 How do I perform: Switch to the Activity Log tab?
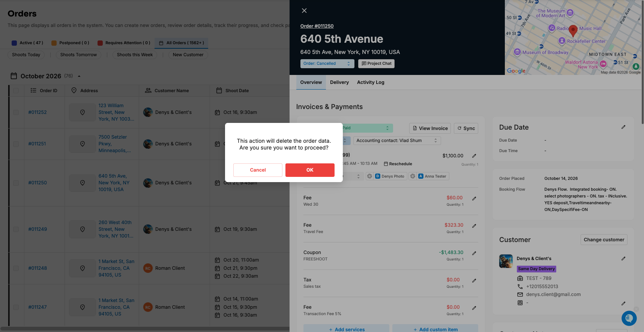pyautogui.click(x=371, y=82)
